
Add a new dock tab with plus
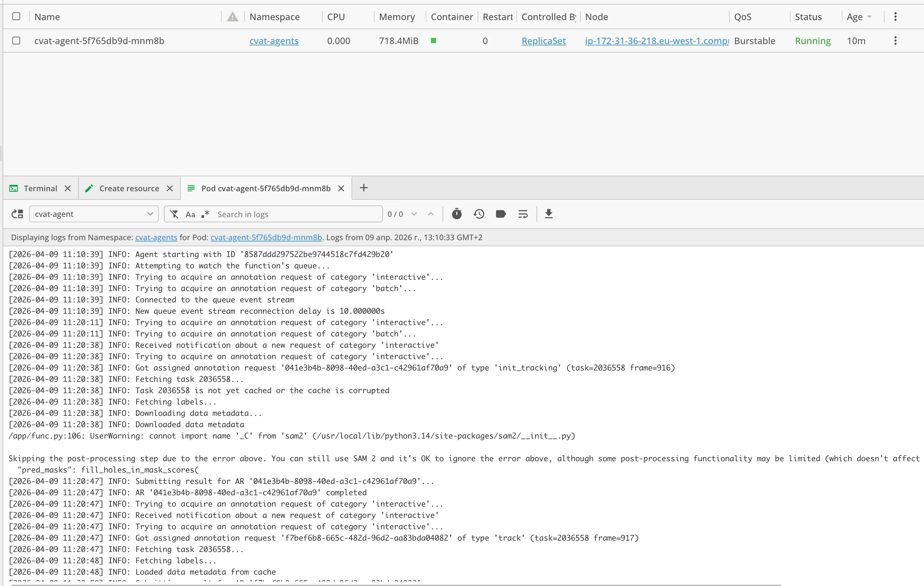[x=364, y=188]
